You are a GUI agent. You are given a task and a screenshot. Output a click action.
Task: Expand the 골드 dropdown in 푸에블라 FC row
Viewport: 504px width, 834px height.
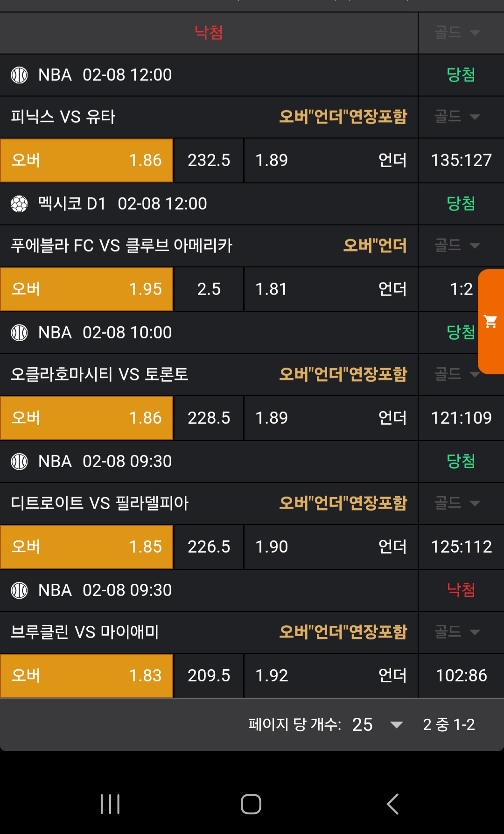click(457, 245)
